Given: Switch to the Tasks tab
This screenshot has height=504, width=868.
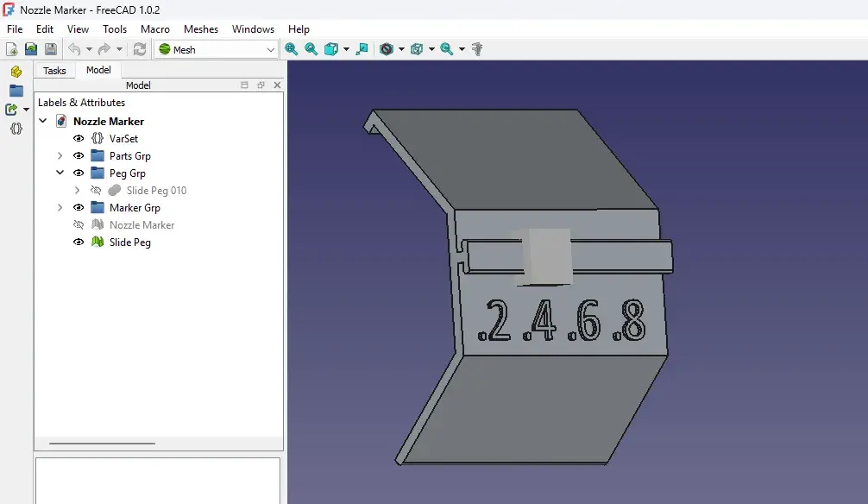Looking at the screenshot, I should pos(54,71).
